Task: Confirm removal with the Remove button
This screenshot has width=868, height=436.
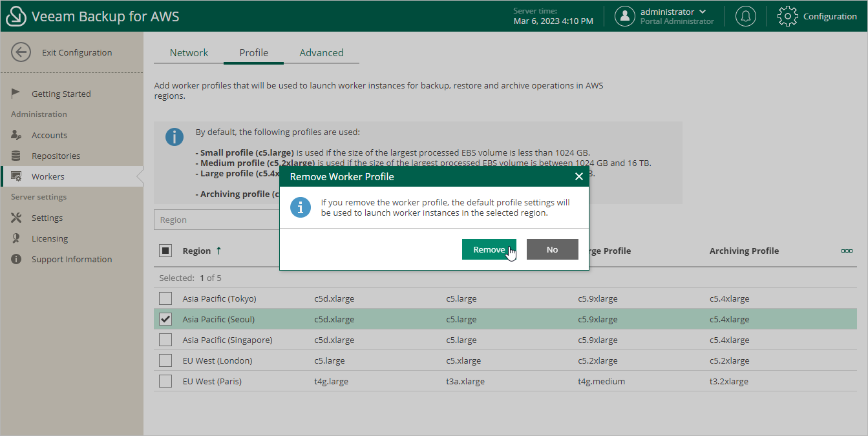Action: (x=489, y=249)
